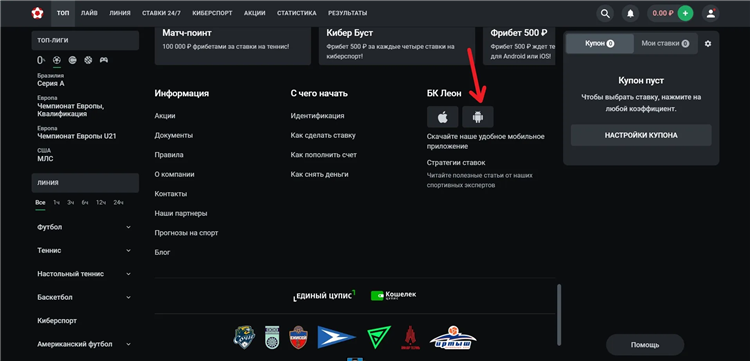
Task: Filter line by Все time
Action: [x=40, y=203]
